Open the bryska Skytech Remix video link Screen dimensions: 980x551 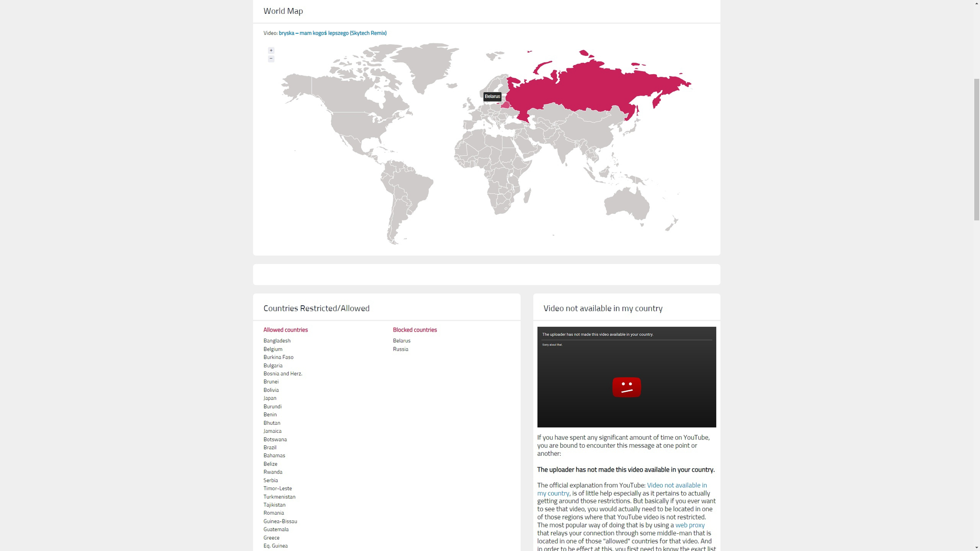333,33
